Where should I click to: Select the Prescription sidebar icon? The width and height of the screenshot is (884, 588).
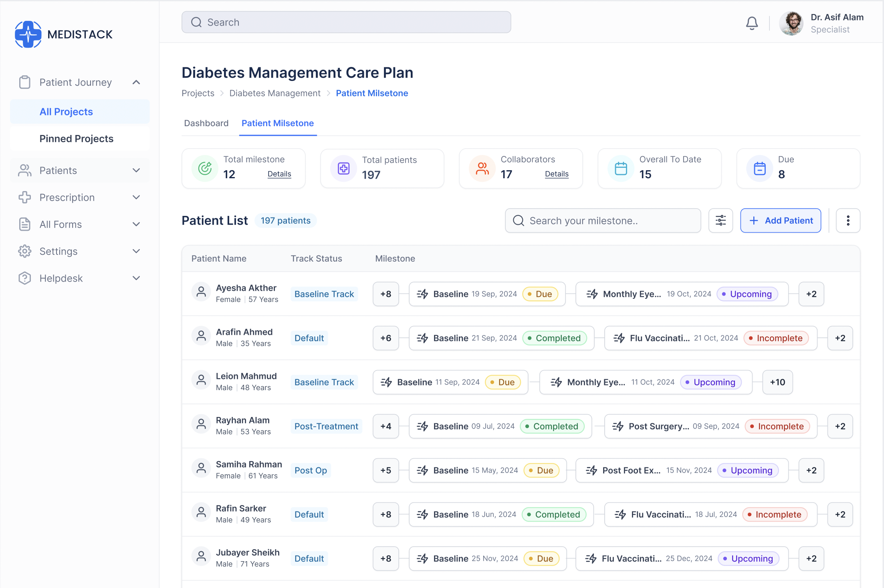24,197
